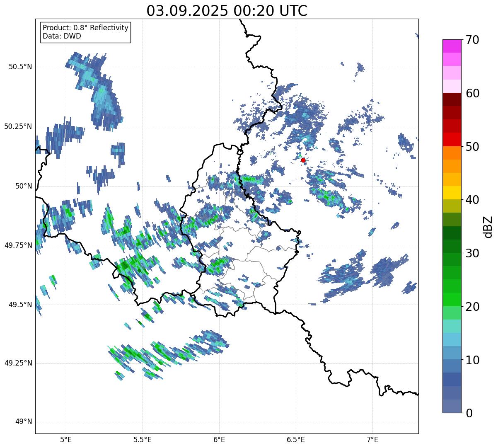Click the 6°E longitude label
The image size is (498, 448).
(x=219, y=440)
